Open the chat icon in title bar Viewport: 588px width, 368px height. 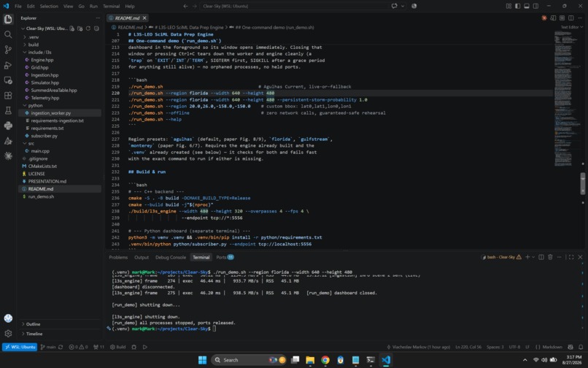(x=395, y=6)
